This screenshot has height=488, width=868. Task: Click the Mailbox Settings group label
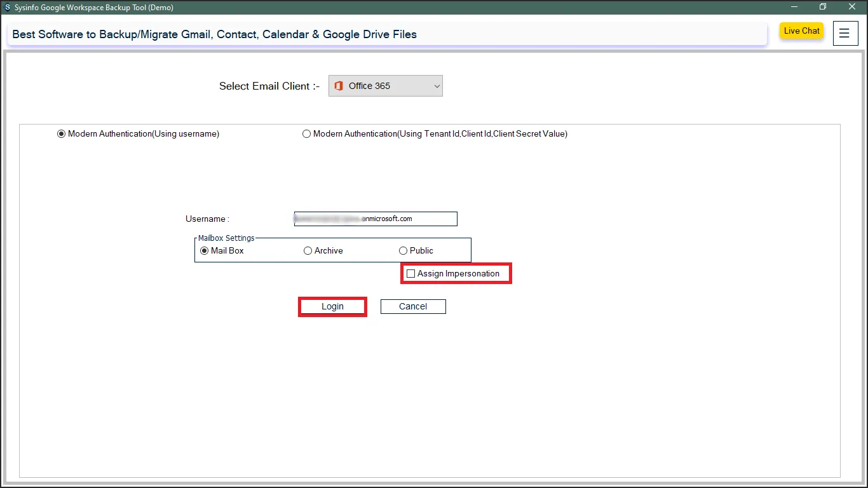pyautogui.click(x=226, y=238)
